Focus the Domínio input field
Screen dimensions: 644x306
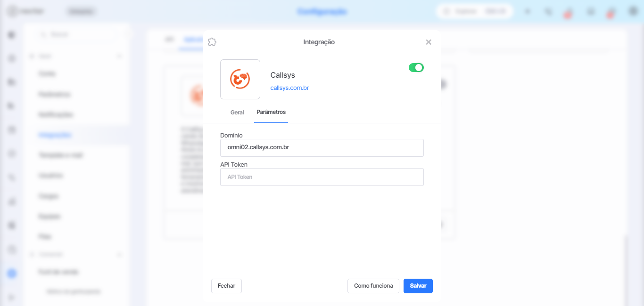pos(322,147)
